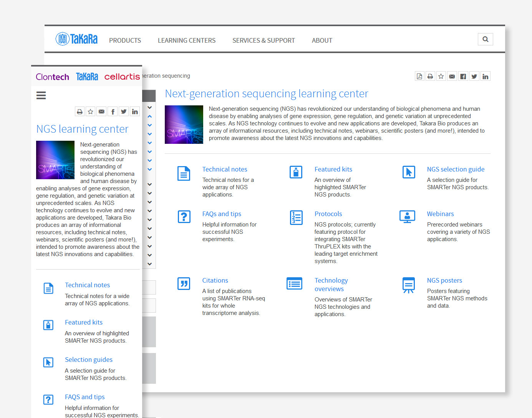The width and height of the screenshot is (532, 418).
Task: Expand the topmost sidebar chevron
Action: point(150,107)
